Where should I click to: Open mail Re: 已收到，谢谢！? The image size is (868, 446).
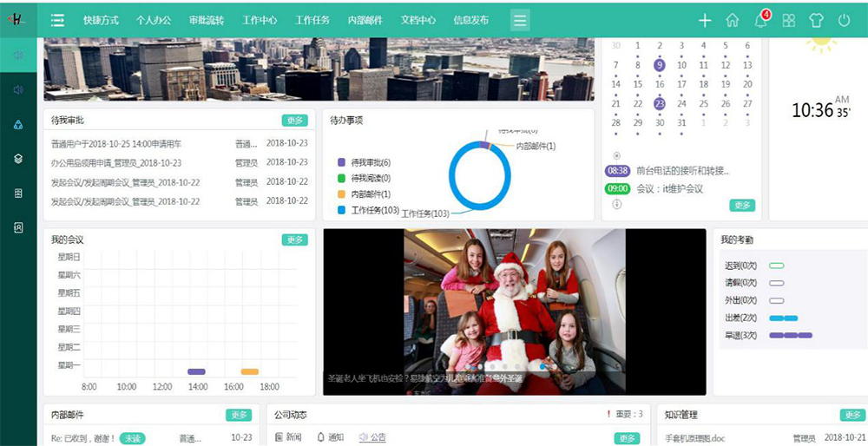click(x=83, y=437)
